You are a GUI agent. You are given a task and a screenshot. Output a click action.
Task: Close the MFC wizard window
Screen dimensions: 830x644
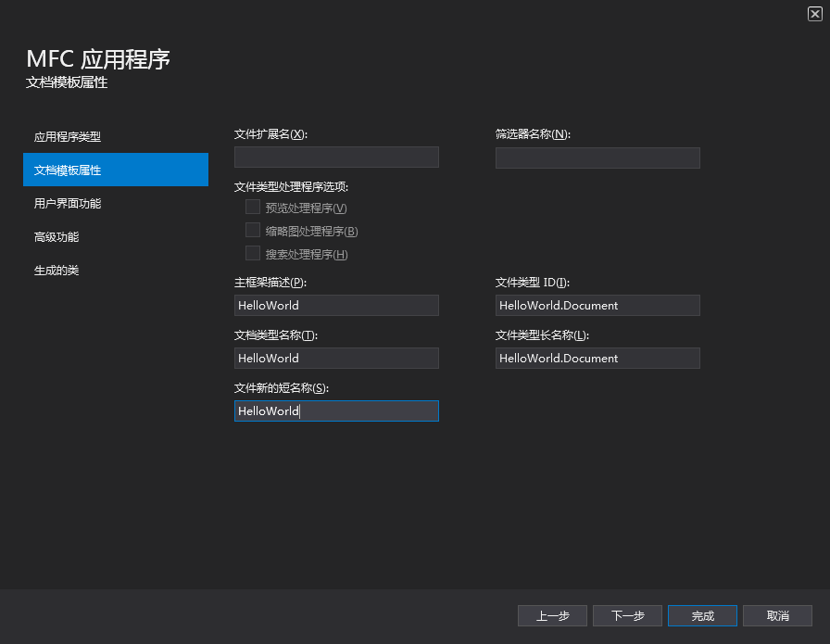pos(814,13)
